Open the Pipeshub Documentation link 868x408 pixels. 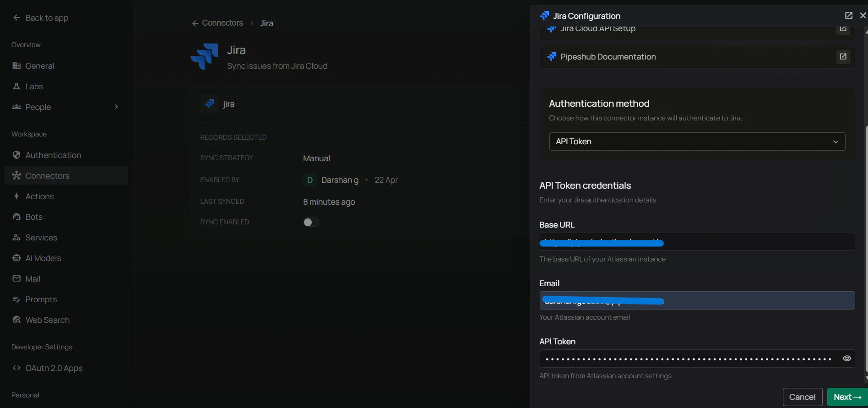697,57
